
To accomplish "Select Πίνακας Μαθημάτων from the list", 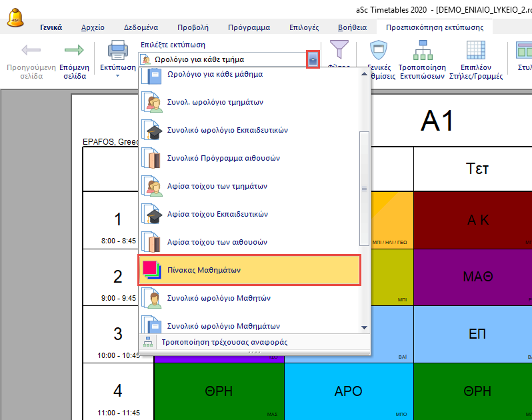I will 249,270.
